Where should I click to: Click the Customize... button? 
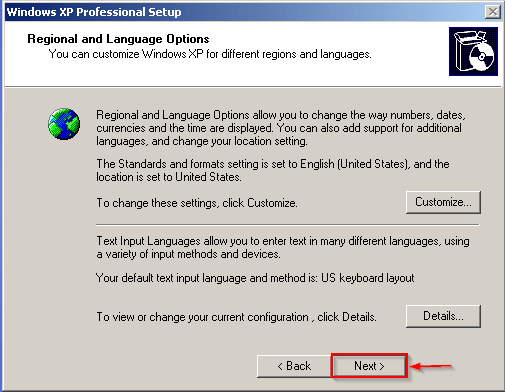pos(443,202)
